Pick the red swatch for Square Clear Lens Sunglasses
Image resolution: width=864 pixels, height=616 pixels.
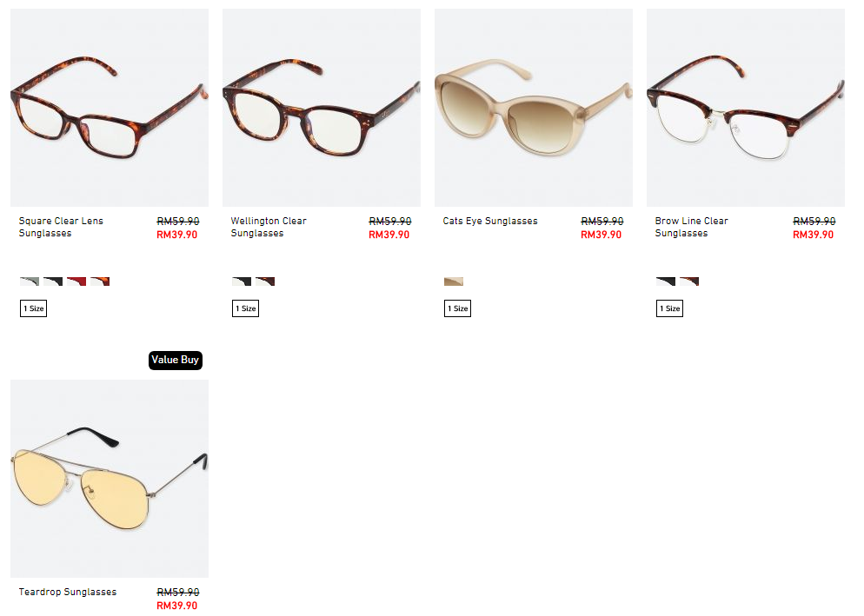coord(76,282)
